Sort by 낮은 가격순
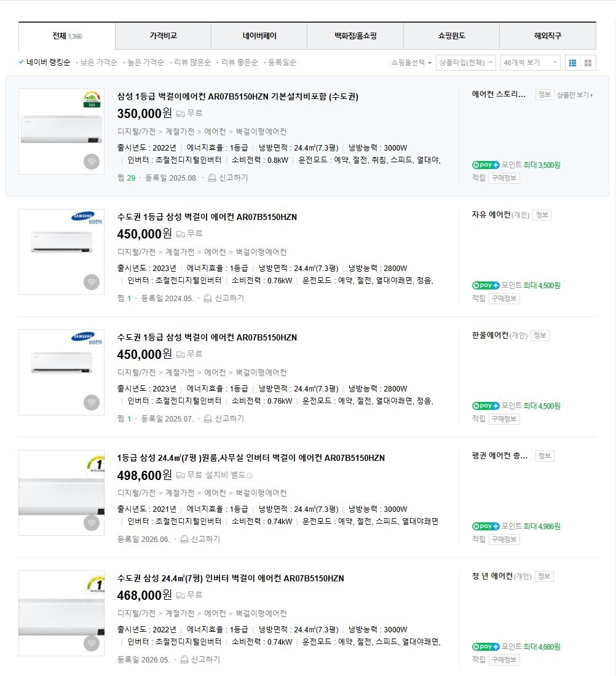Image resolution: width=616 pixels, height=676 pixels. click(99, 63)
